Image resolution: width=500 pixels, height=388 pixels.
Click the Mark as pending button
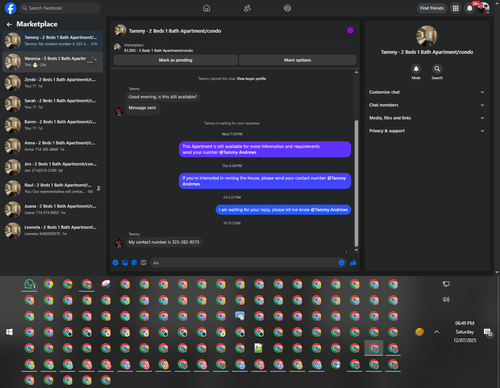(176, 60)
